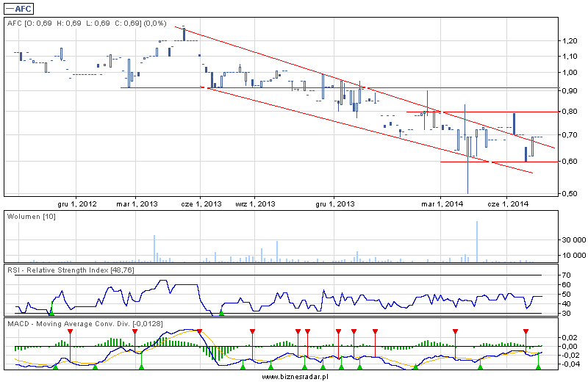Viewport: 588px width, 382px height.
Task: Click the leftmost green MACD buy marker
Action: 55,366
